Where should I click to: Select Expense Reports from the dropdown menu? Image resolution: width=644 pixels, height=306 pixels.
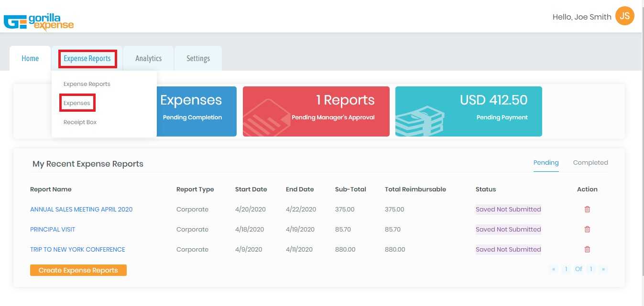[x=87, y=84]
